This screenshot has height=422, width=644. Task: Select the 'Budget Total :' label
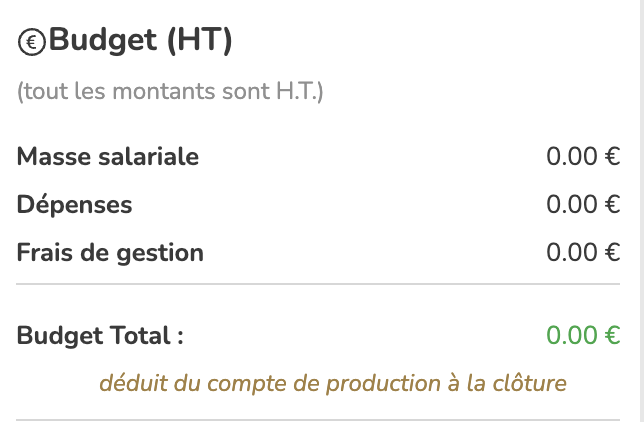pyautogui.click(x=100, y=335)
